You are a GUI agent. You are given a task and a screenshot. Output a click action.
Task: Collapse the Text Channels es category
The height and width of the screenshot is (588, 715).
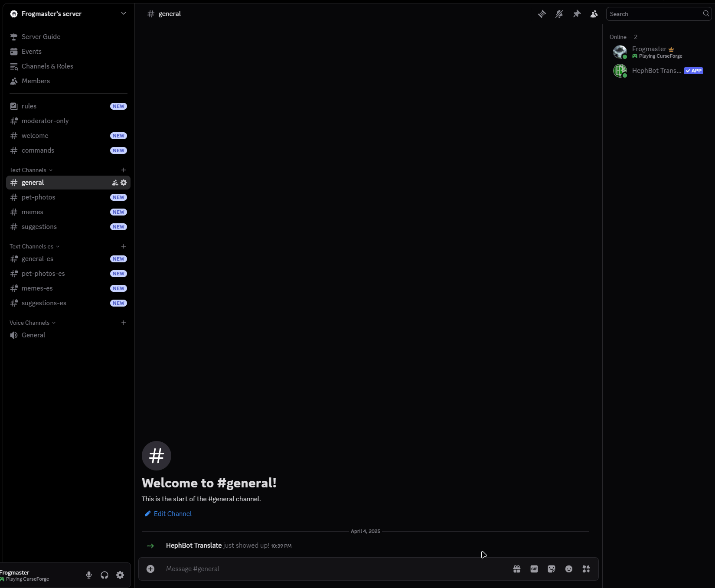coord(34,246)
